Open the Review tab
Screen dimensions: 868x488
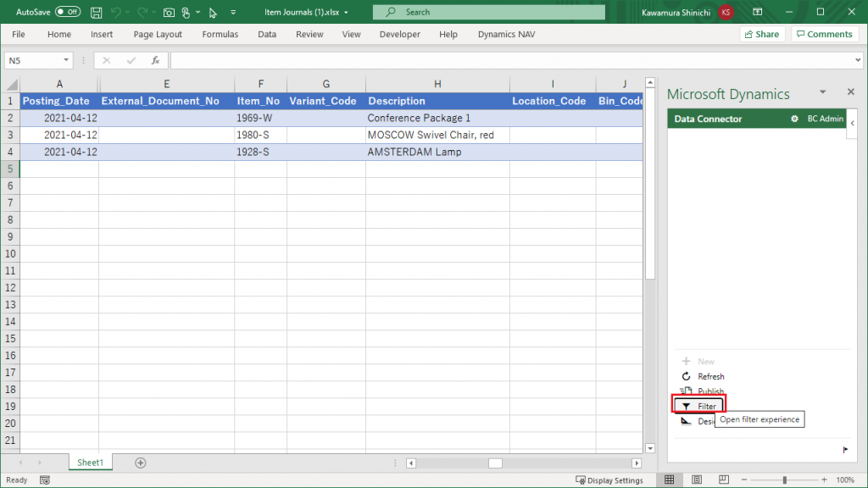click(x=309, y=34)
